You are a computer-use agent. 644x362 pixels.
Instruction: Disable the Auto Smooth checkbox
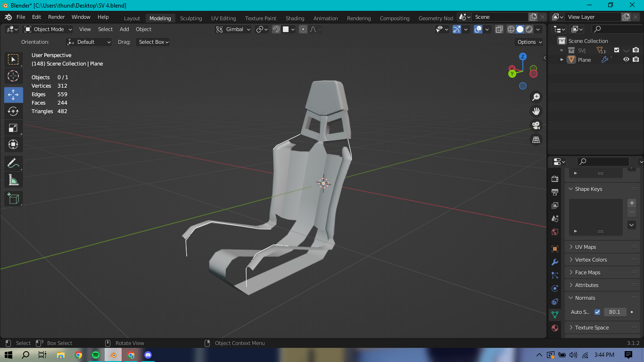597,312
